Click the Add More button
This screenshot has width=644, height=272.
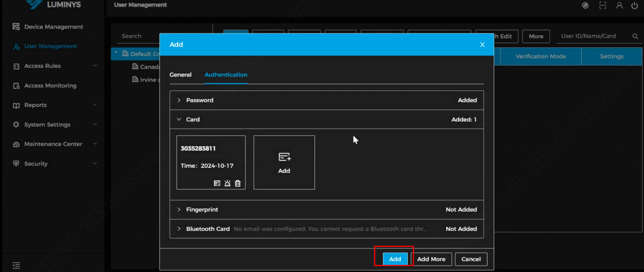tap(431, 259)
